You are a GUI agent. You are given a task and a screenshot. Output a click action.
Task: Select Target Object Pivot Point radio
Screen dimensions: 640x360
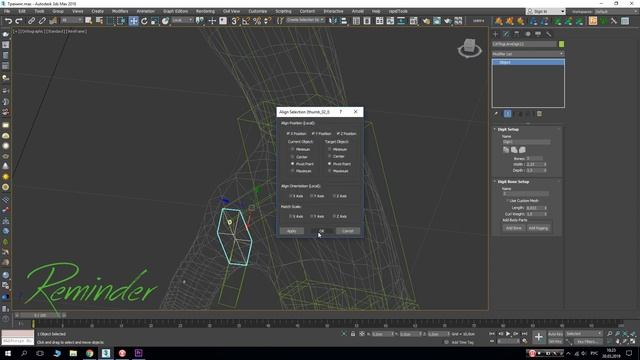tap(329, 164)
